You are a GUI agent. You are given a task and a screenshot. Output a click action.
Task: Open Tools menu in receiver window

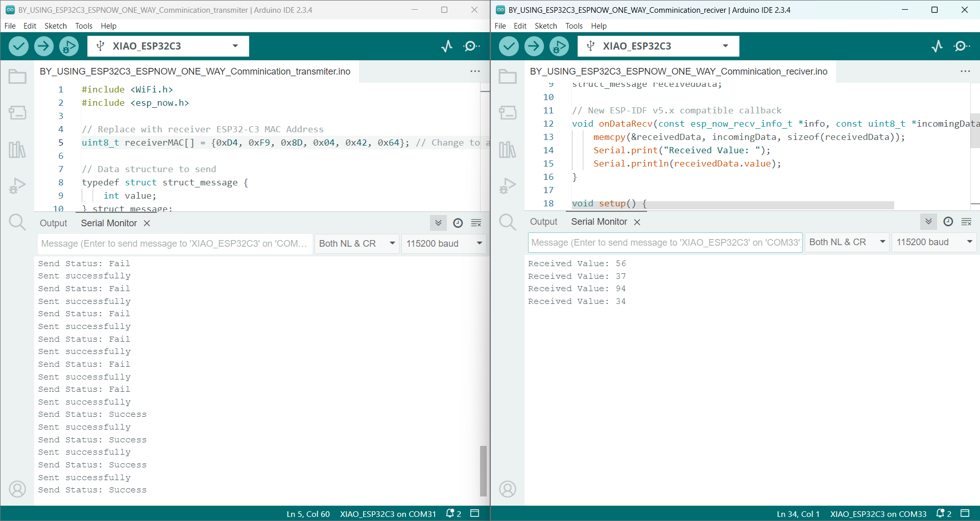pos(574,26)
